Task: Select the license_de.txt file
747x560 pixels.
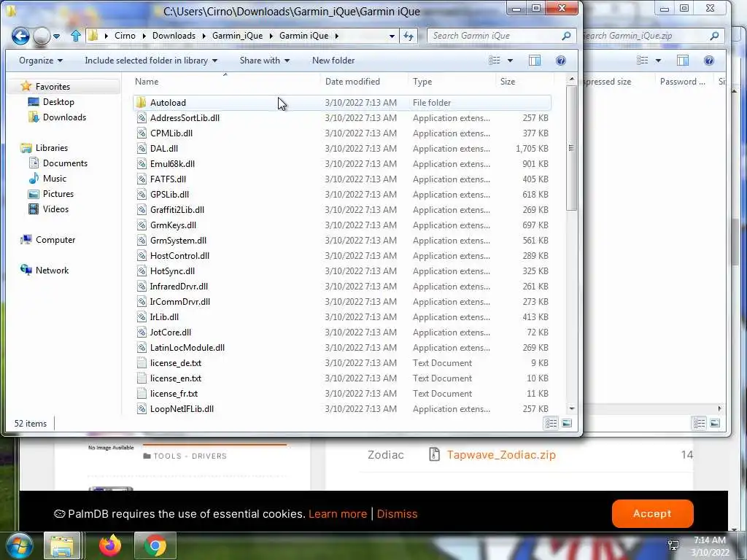Action: tap(342, 363)
